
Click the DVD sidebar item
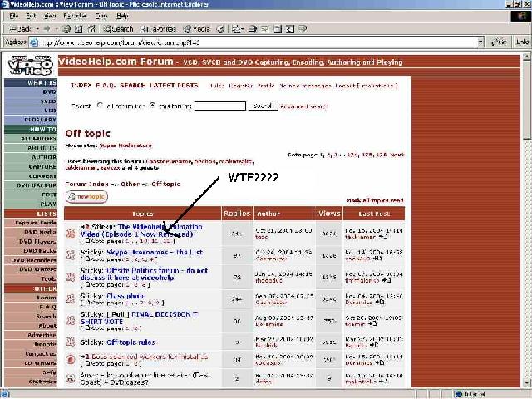click(31, 92)
